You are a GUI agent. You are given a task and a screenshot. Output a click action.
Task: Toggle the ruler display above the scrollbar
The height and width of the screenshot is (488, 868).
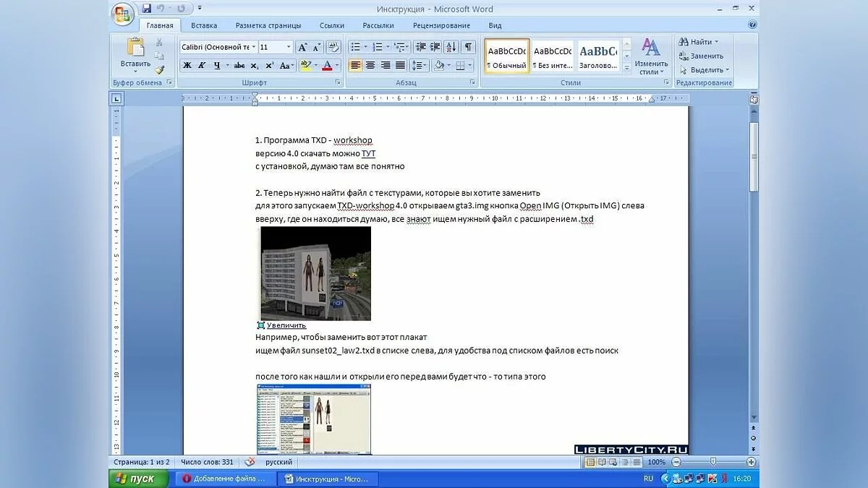(754, 100)
